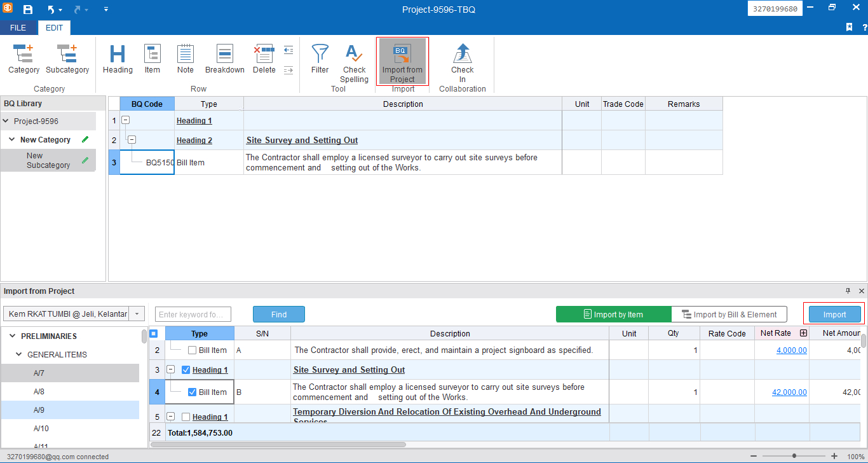Toggle select-all checkbox in import table header
Screen dimensions: 868x463
(154, 333)
